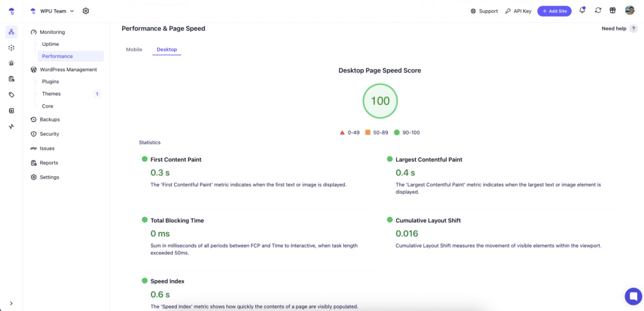Image resolution: width=644 pixels, height=311 pixels.
Task: Click the red 0-49 legend triangle
Action: [x=342, y=132]
